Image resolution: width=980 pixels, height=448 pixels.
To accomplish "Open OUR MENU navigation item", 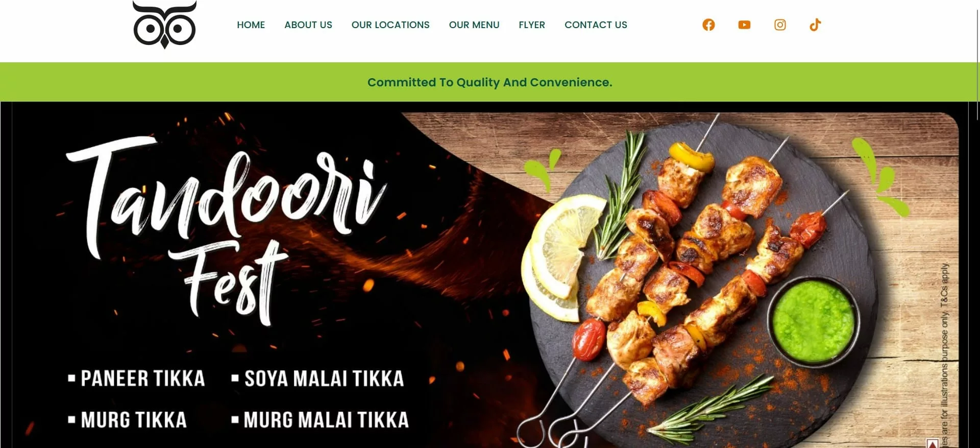I will click(474, 25).
